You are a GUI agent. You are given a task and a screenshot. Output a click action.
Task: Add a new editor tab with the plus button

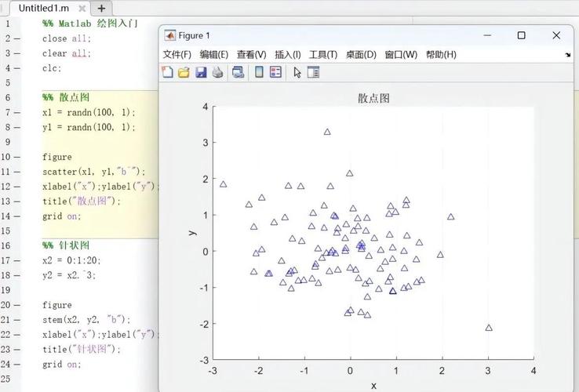point(100,8)
